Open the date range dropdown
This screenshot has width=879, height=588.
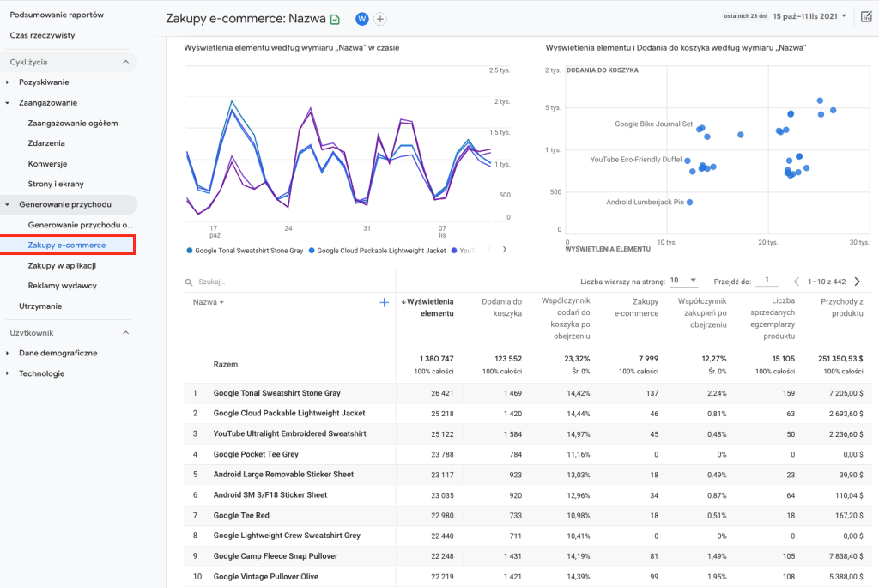809,16
